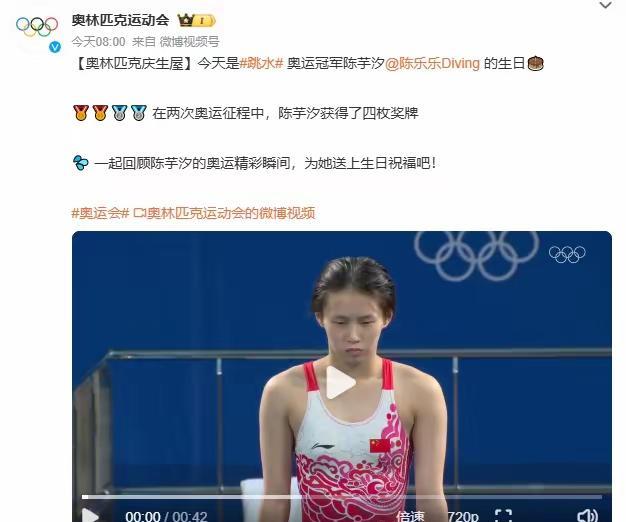626x522 pixels.
Task: Click the Olympic rings watermark in video
Action: pyautogui.click(x=567, y=254)
